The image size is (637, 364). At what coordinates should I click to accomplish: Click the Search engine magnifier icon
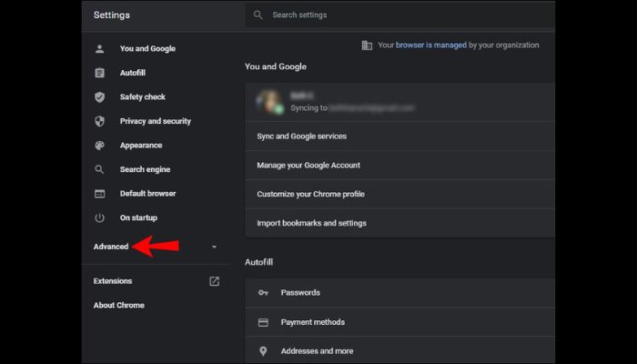coord(99,169)
